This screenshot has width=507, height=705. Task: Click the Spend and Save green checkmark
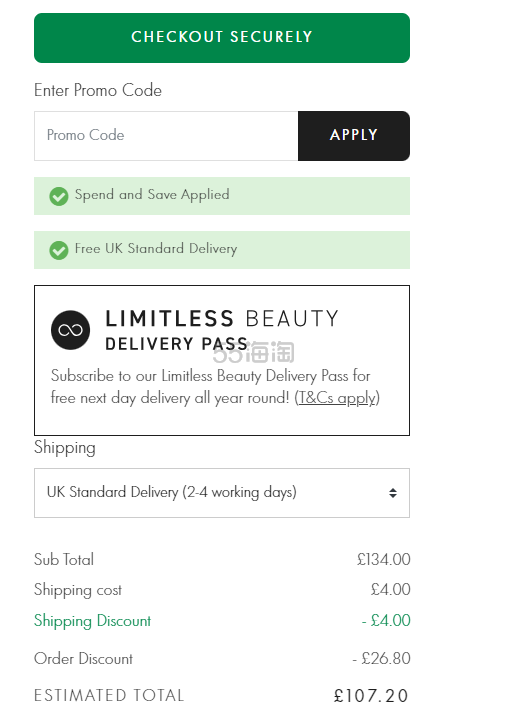(x=59, y=196)
